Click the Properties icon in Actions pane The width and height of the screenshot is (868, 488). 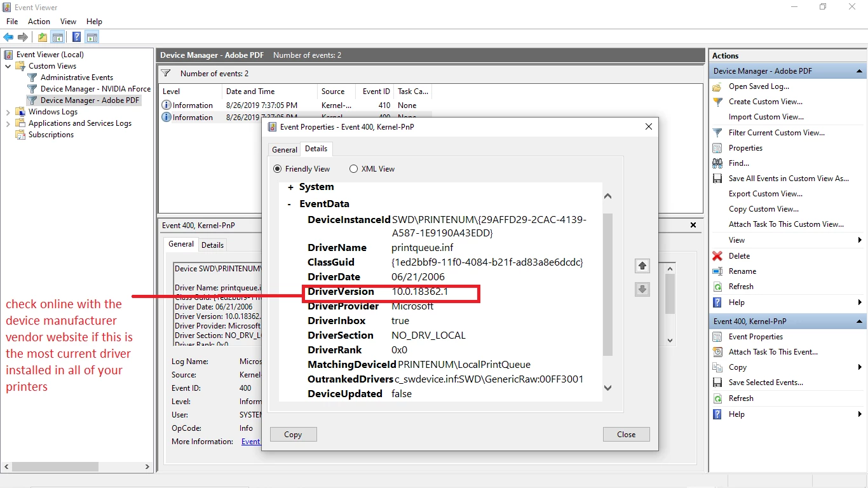717,148
